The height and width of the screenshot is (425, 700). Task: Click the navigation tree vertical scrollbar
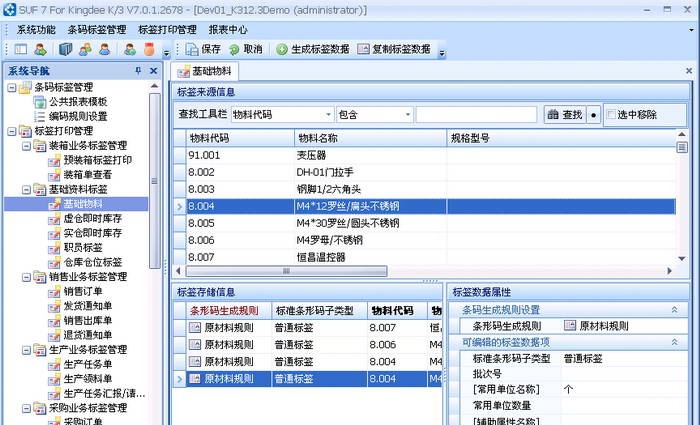[x=154, y=181]
